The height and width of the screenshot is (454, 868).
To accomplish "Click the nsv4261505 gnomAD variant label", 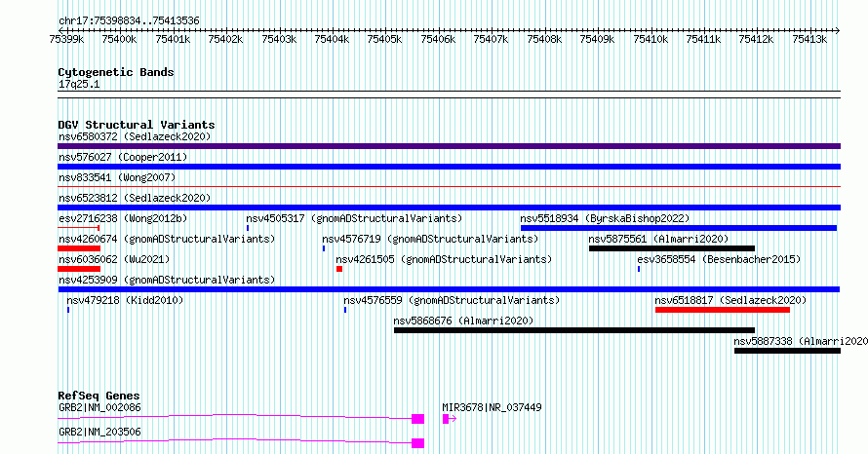I will (444, 259).
